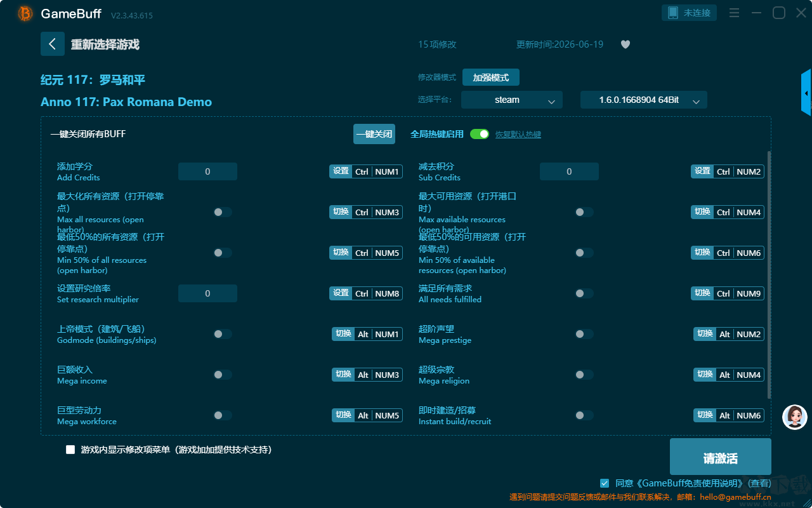Click the Alt NUM3 hotkey label
Image resolution: width=812 pixels, height=508 pixels.
[379, 375]
